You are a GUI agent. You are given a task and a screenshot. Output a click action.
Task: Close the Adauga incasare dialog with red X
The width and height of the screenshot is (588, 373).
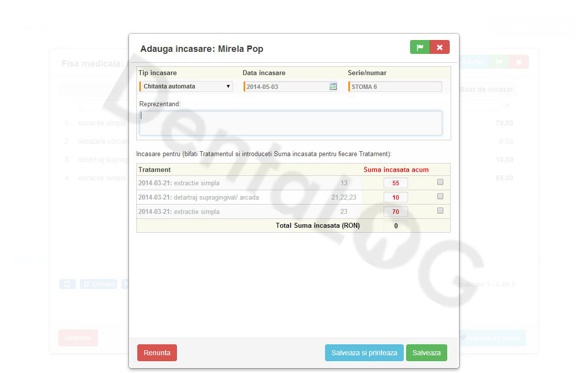[x=440, y=47]
